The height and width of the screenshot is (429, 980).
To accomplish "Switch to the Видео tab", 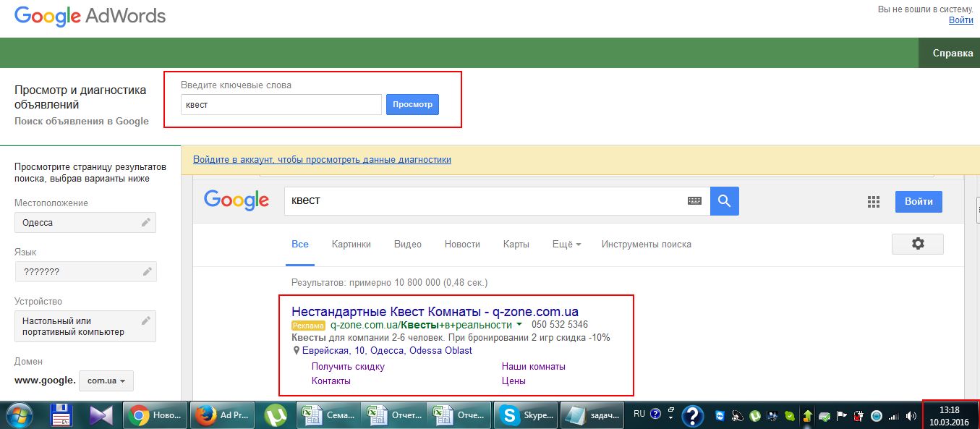I will click(x=408, y=244).
